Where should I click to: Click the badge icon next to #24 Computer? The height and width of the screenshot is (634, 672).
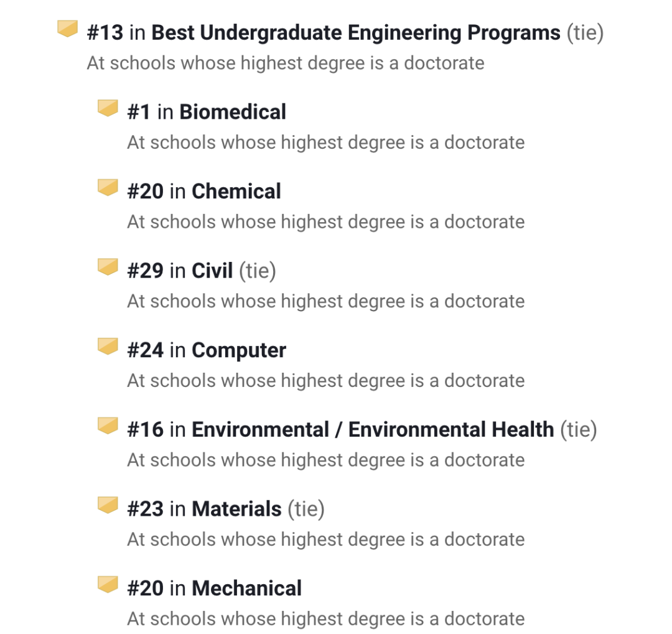(108, 347)
